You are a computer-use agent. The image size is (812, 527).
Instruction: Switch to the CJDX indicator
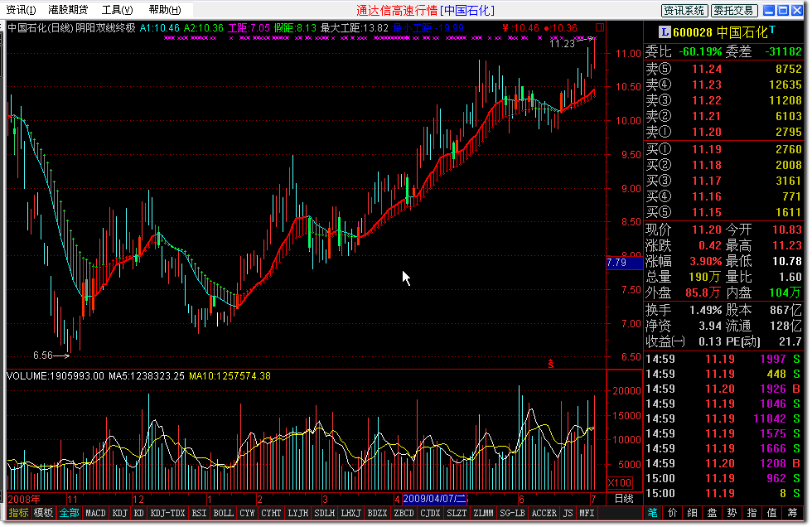pos(430,513)
